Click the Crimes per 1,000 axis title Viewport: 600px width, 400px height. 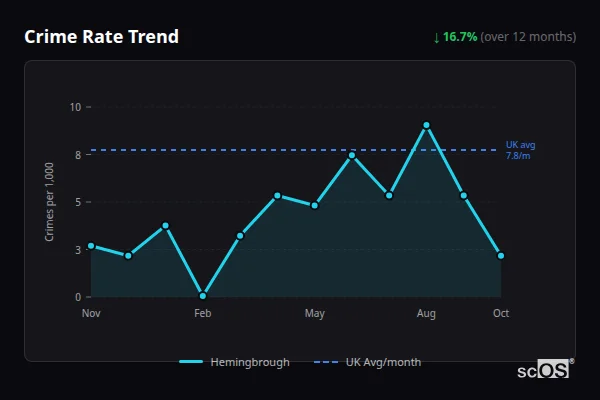(49, 202)
